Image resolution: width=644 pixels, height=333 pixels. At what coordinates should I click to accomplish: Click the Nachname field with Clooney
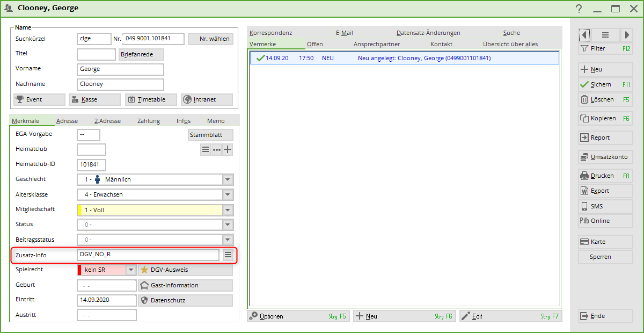click(x=120, y=84)
